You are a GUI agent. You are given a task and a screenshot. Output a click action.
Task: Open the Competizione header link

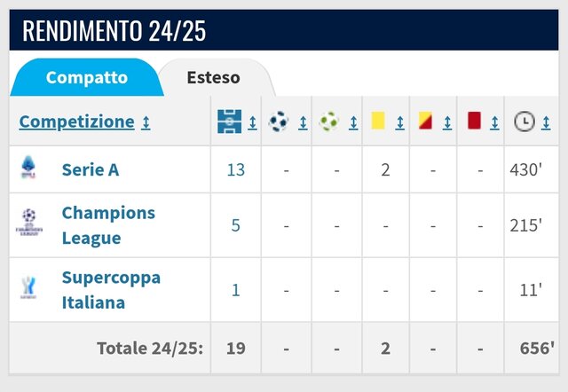tap(77, 122)
